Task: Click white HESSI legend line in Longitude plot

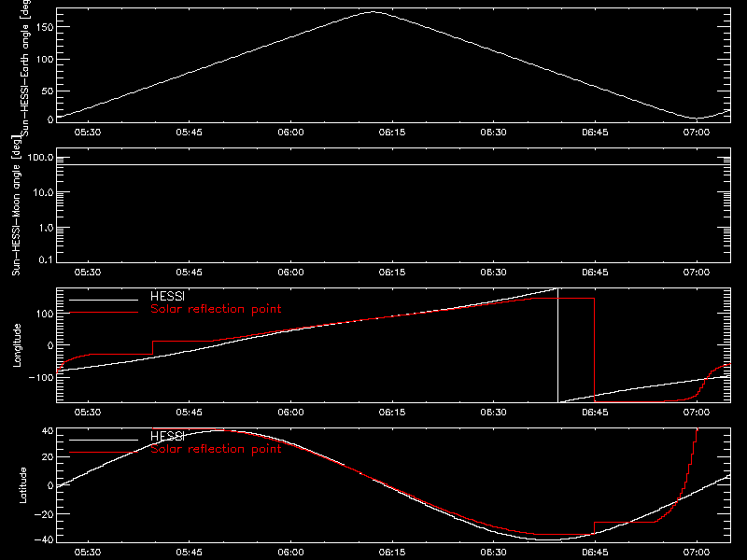Action: pyautogui.click(x=104, y=300)
